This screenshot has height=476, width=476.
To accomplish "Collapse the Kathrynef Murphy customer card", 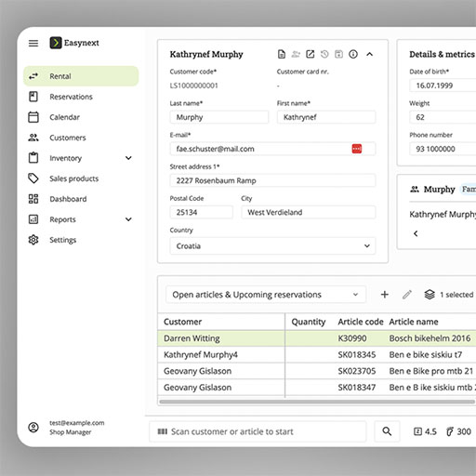I will point(369,54).
